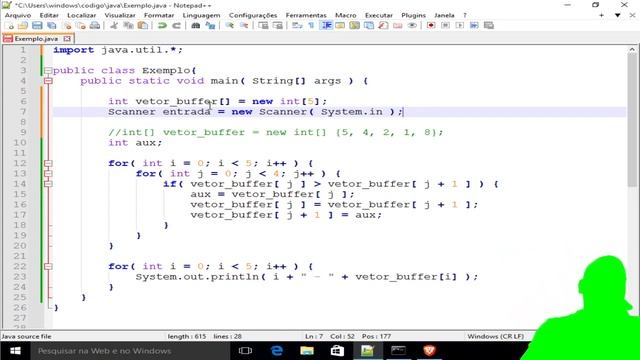Screen dimensions: 640x360
Task: Click the Zoom Out toolbar icon
Action: [x=244, y=26]
